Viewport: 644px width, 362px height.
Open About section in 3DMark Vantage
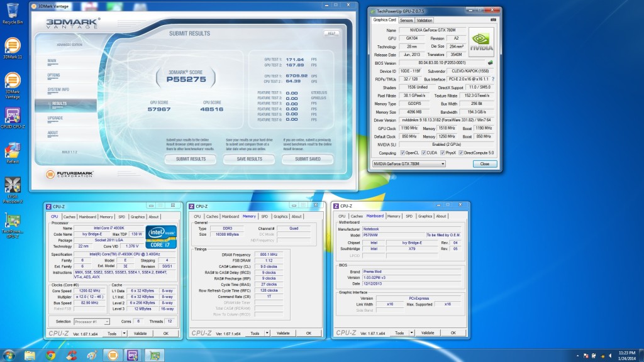(x=53, y=133)
